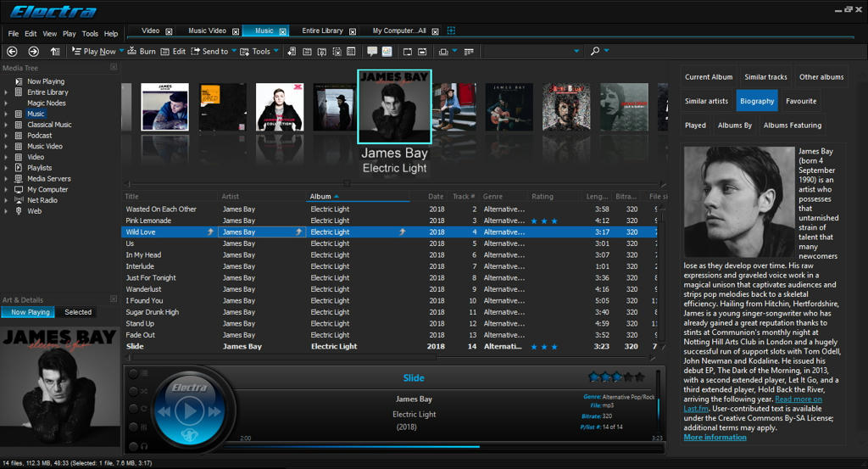Skip to next track with forward arrows
The image size is (868, 469).
214,411
